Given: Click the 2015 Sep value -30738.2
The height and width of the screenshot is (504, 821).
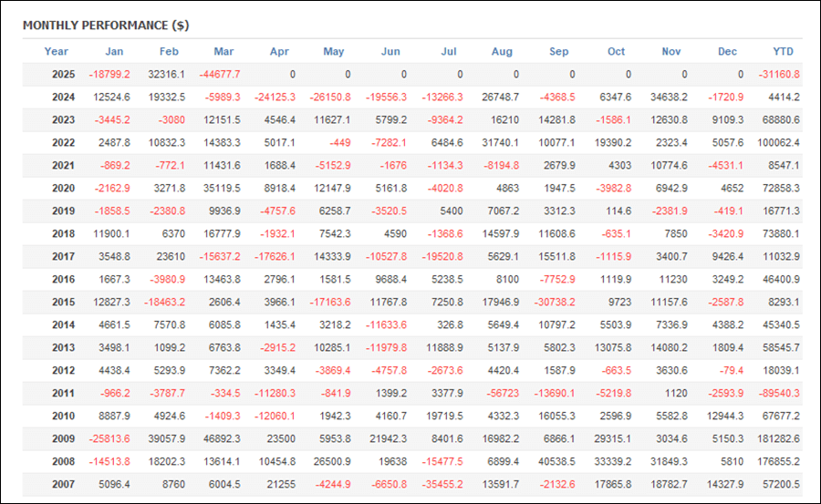Looking at the screenshot, I should point(555,302).
